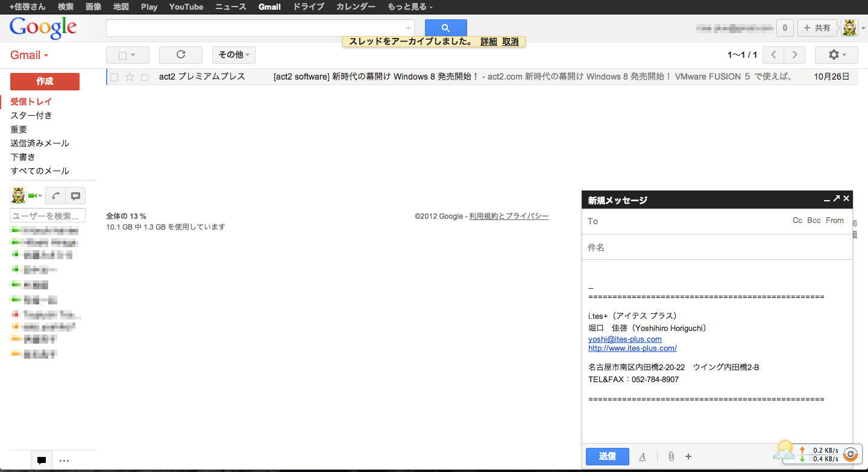Star the act2 プレミアムプレス email
The image size is (868, 472).
click(129, 77)
